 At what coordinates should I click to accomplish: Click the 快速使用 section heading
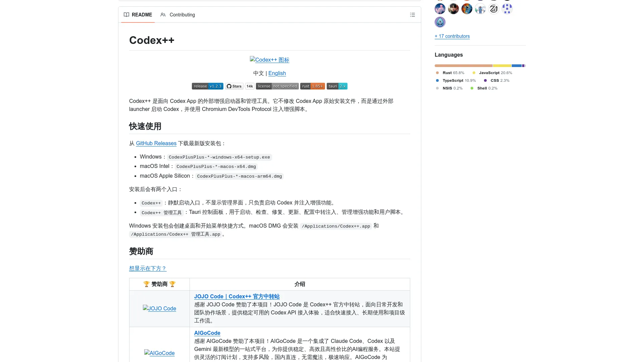145,126
